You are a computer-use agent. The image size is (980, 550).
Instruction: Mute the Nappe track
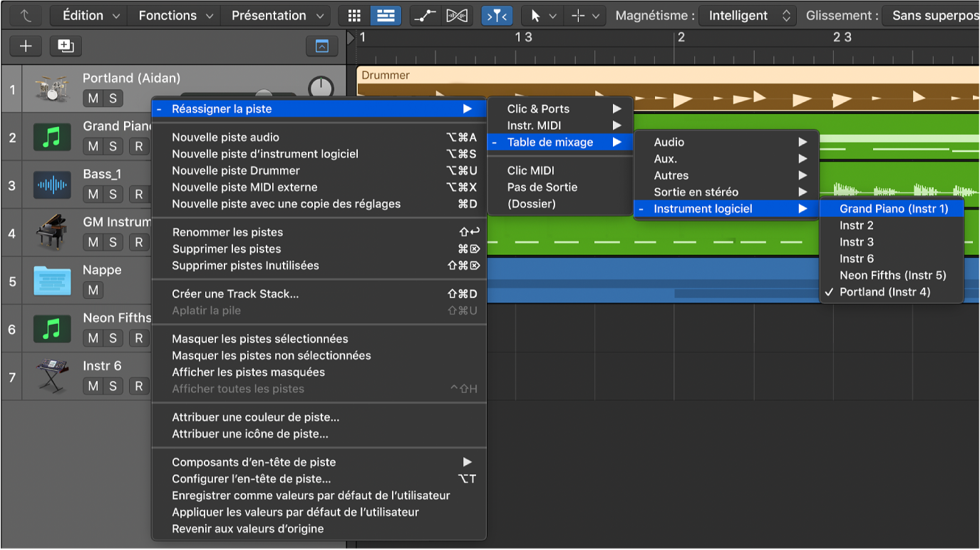[x=93, y=290]
